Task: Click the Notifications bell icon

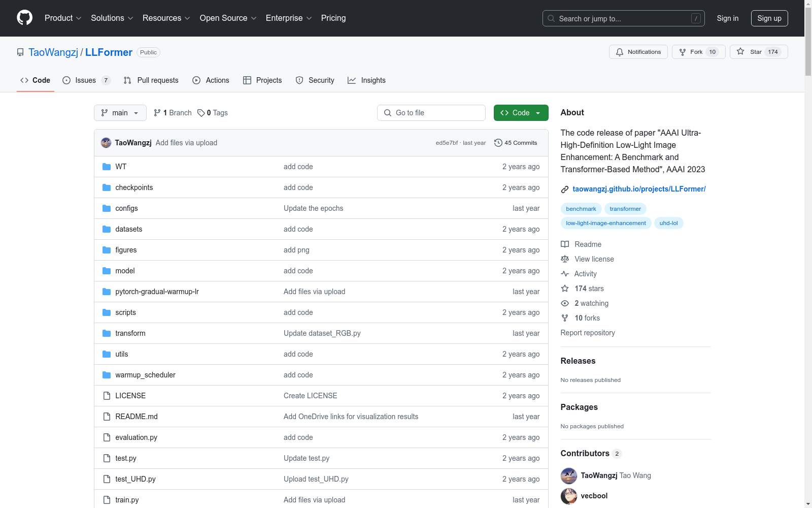Action: point(620,52)
